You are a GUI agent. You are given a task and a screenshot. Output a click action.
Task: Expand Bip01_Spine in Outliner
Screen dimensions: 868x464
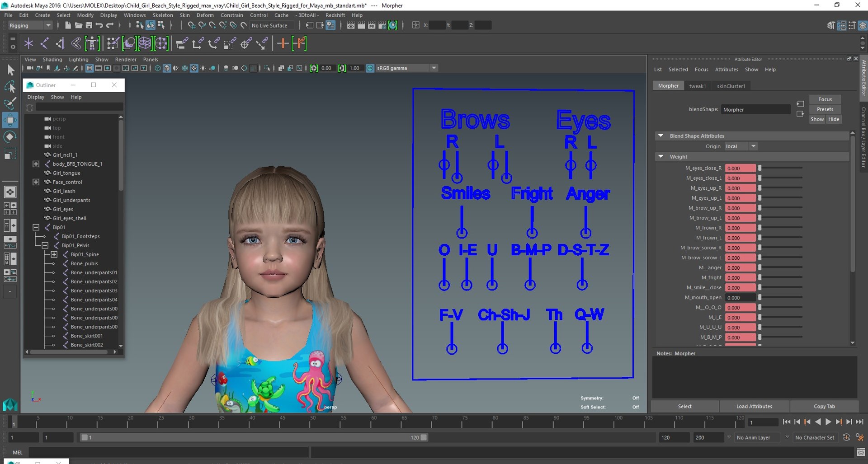[x=54, y=254]
